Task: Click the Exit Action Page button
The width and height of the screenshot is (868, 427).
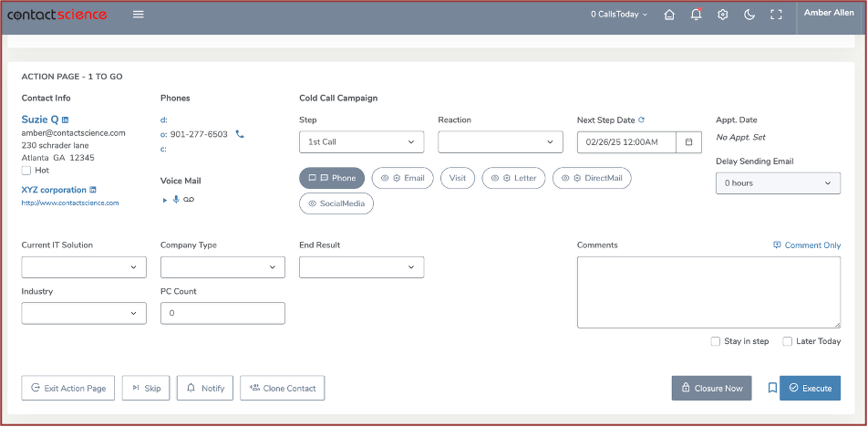Action: pyautogui.click(x=68, y=389)
